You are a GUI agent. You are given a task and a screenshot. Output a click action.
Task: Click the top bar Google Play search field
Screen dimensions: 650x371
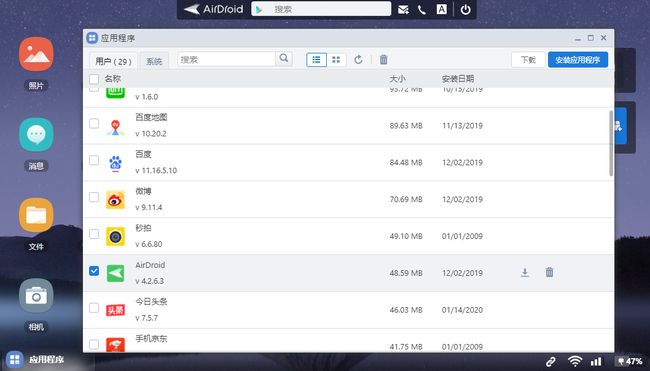tap(321, 9)
